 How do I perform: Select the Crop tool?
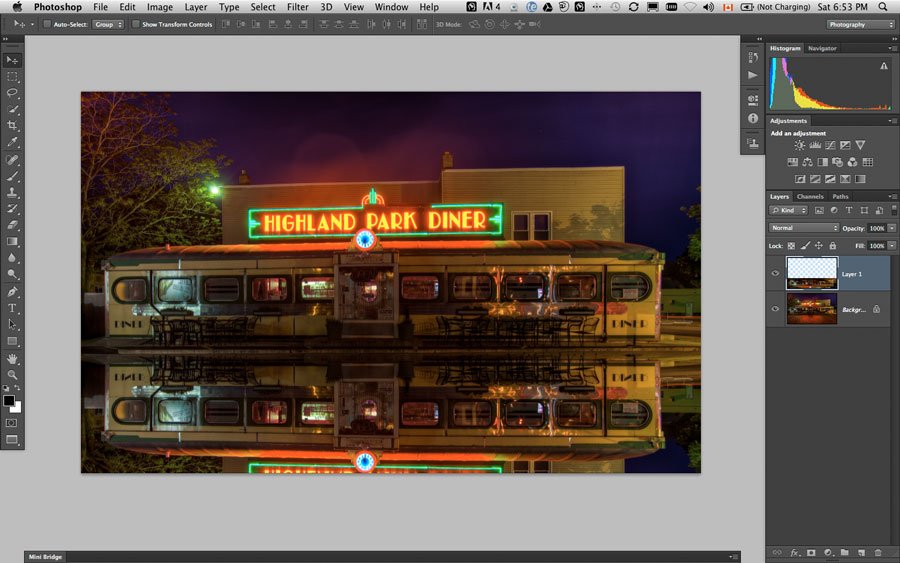12,125
